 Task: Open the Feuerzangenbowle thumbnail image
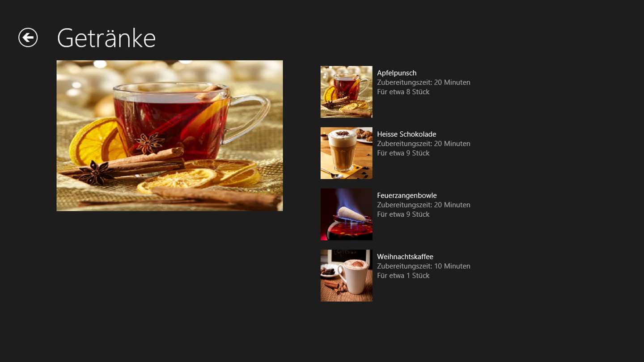346,215
